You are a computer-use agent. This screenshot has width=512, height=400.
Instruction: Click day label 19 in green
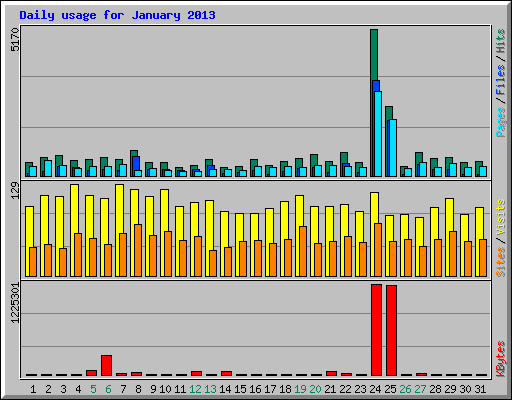(x=300, y=389)
